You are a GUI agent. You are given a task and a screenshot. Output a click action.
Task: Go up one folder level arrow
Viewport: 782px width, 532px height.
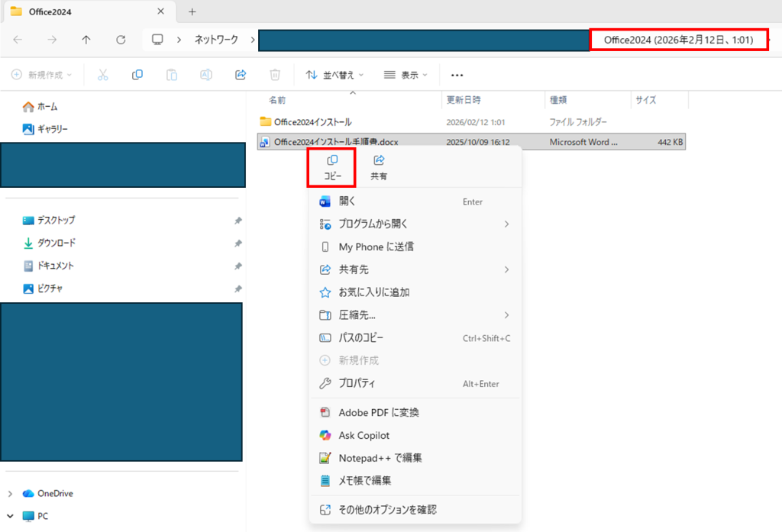coord(86,40)
